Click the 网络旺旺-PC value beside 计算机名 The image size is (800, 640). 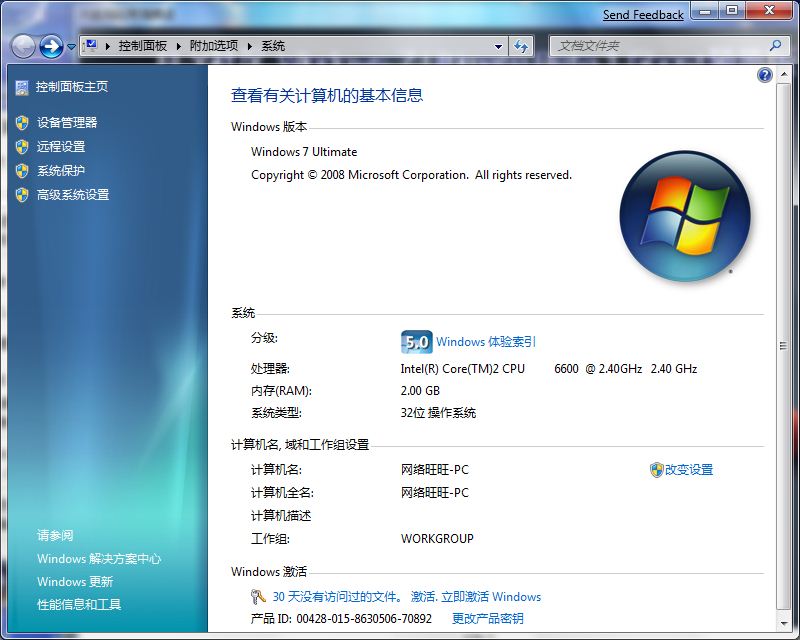(x=435, y=470)
